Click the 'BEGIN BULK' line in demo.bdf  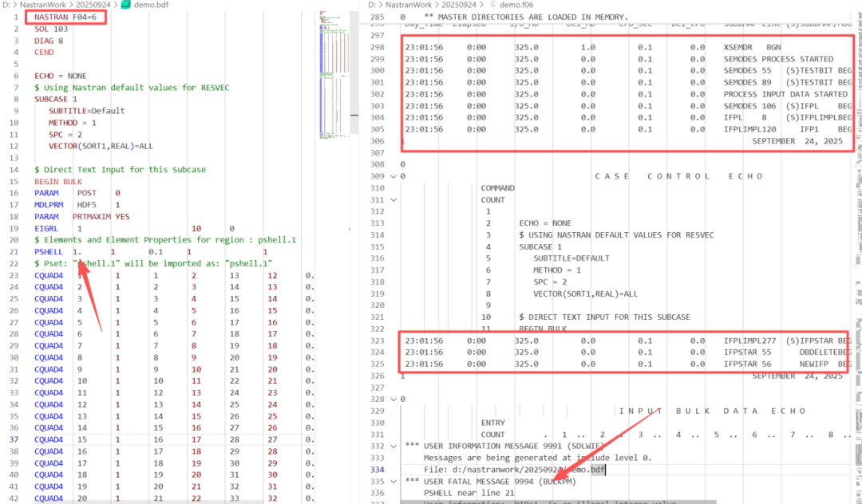58,182
